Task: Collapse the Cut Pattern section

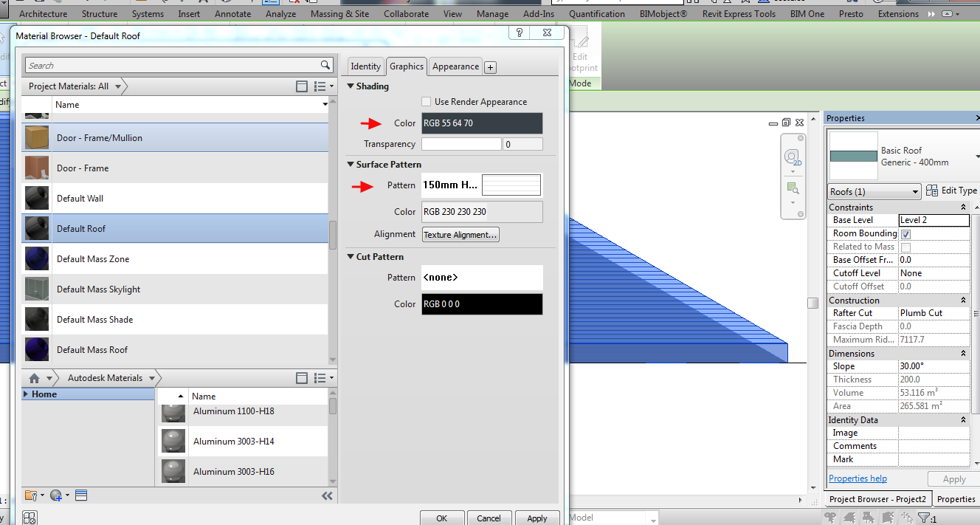Action: [x=351, y=256]
